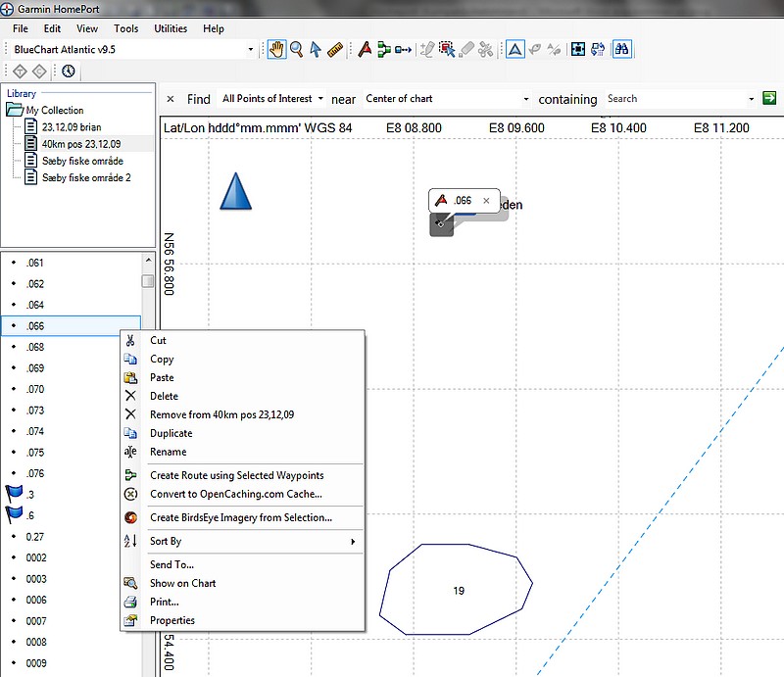Viewport: 784px width, 677px height.
Task: Click the waypoint list scroll-up arrow
Action: click(x=148, y=260)
